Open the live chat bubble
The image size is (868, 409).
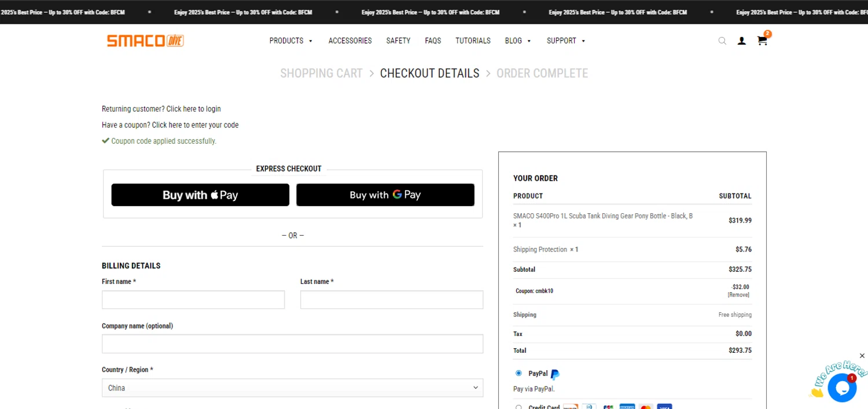coord(842,388)
